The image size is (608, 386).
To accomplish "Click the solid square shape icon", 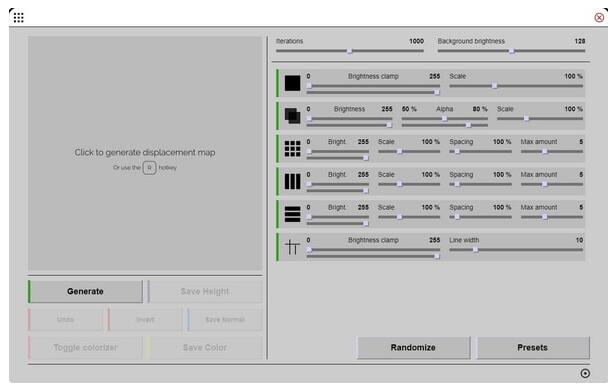I will point(292,83).
